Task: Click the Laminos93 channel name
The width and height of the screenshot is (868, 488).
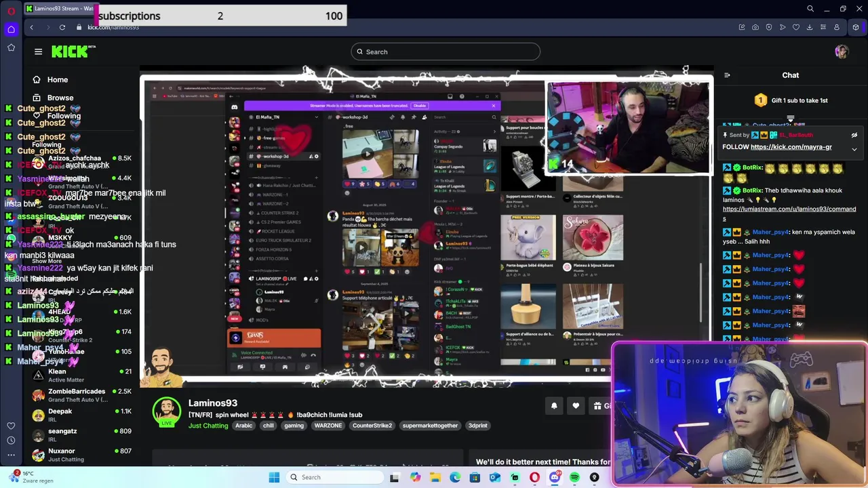Action: [x=213, y=403]
